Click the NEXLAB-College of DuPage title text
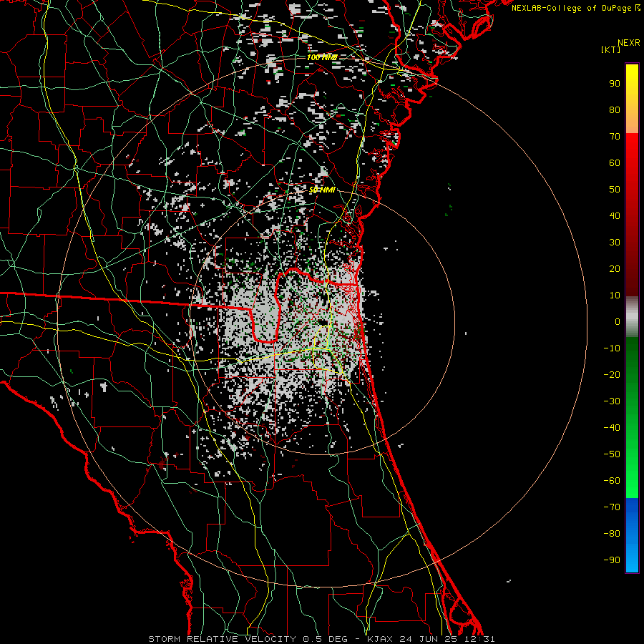644x644 pixels. [573, 8]
